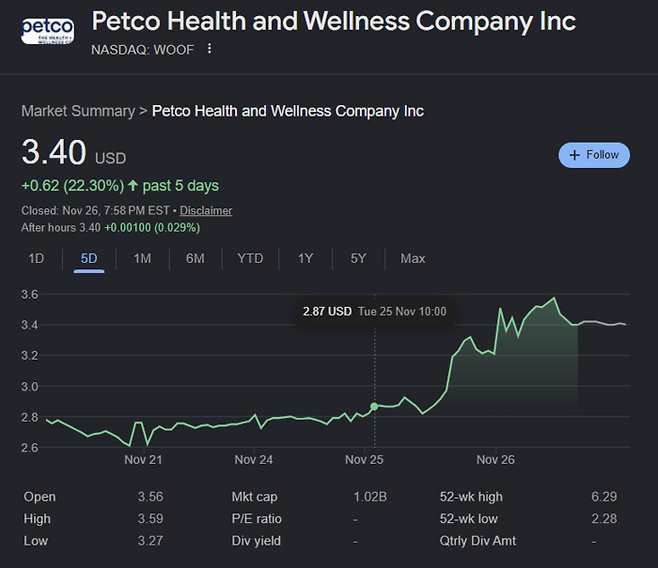The width and height of the screenshot is (658, 568).
Task: Click the green up arrow indicator
Action: pyautogui.click(x=133, y=186)
